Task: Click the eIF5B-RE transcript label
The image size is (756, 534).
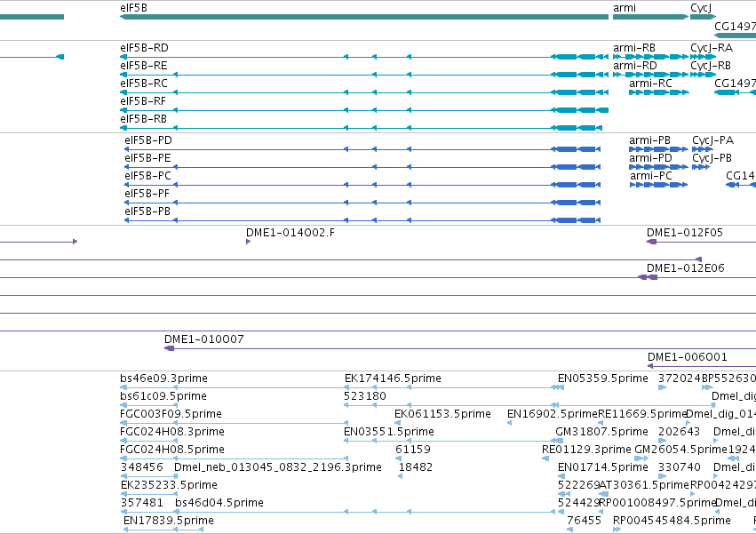Action: point(144,66)
